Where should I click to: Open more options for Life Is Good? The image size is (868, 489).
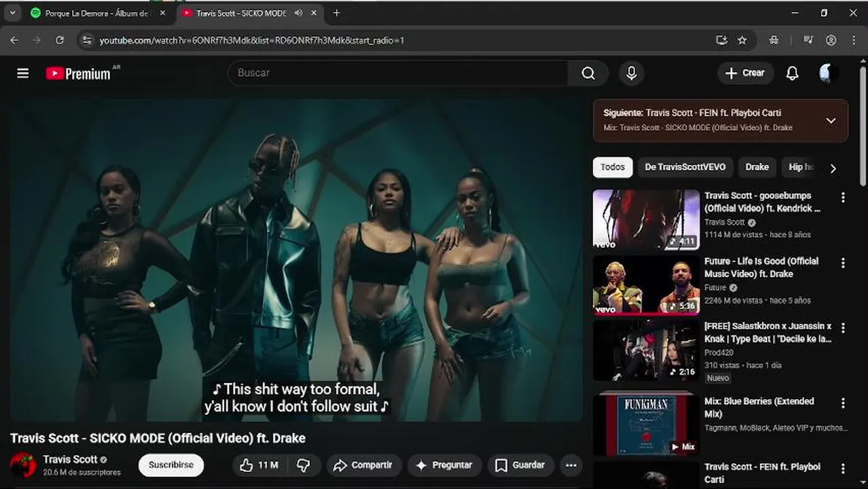(843, 263)
